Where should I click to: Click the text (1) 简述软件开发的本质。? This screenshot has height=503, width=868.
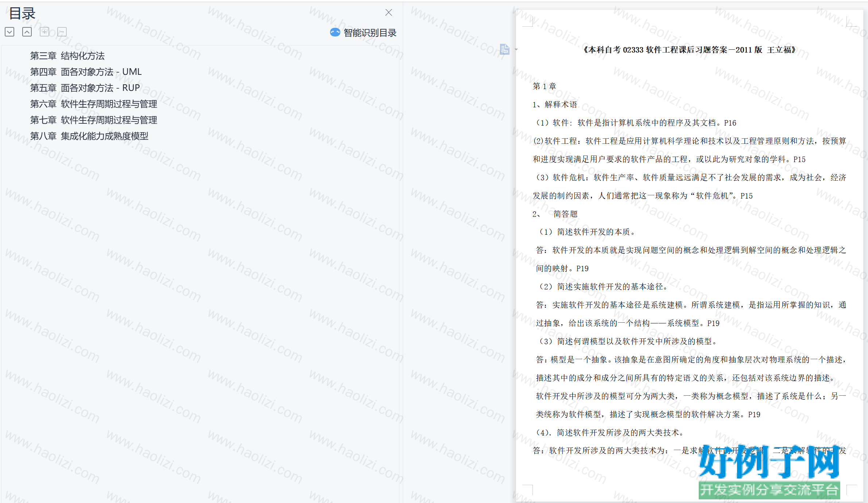586,232
